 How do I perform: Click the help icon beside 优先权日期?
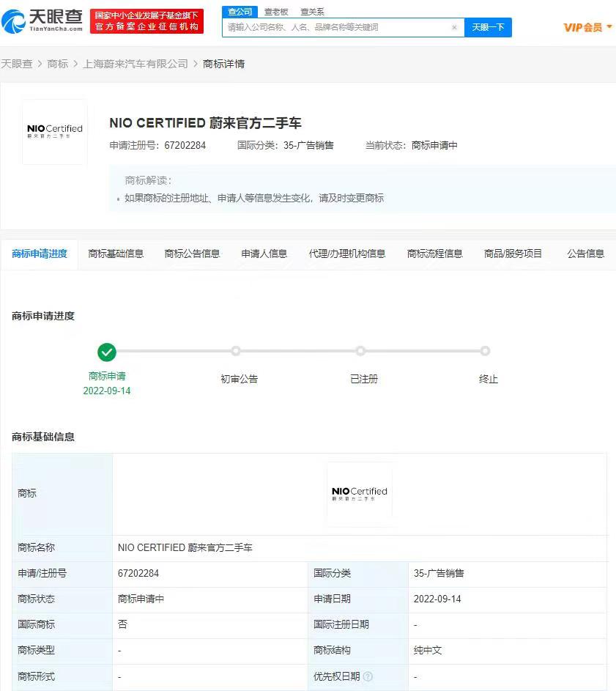(368, 676)
